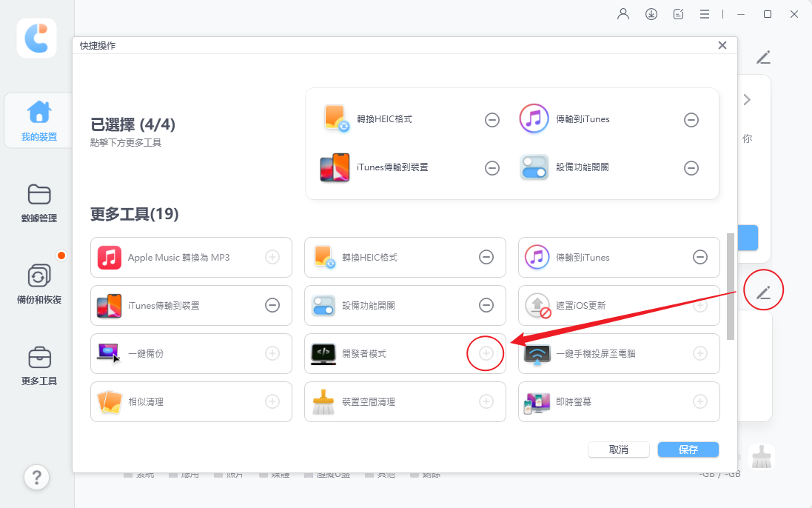The width and height of the screenshot is (812, 508).
Task: Add the 裝置空間清理 tool
Action: point(486,401)
